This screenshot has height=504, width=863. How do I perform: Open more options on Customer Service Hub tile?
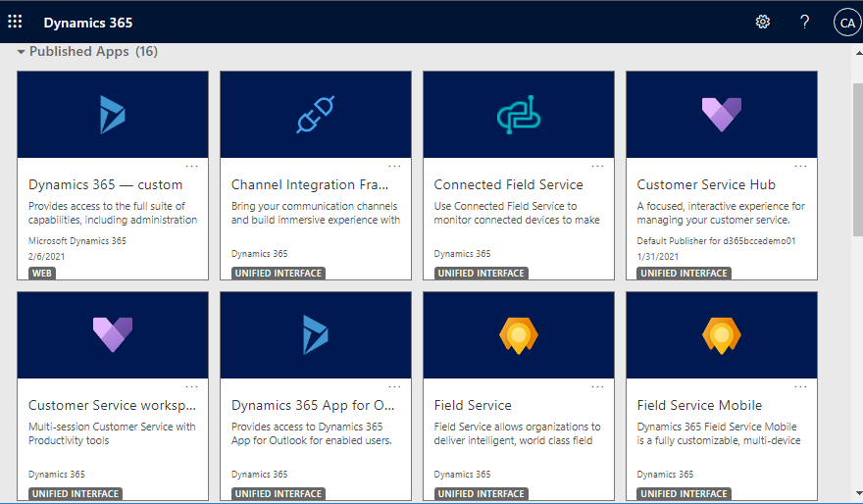(x=800, y=166)
